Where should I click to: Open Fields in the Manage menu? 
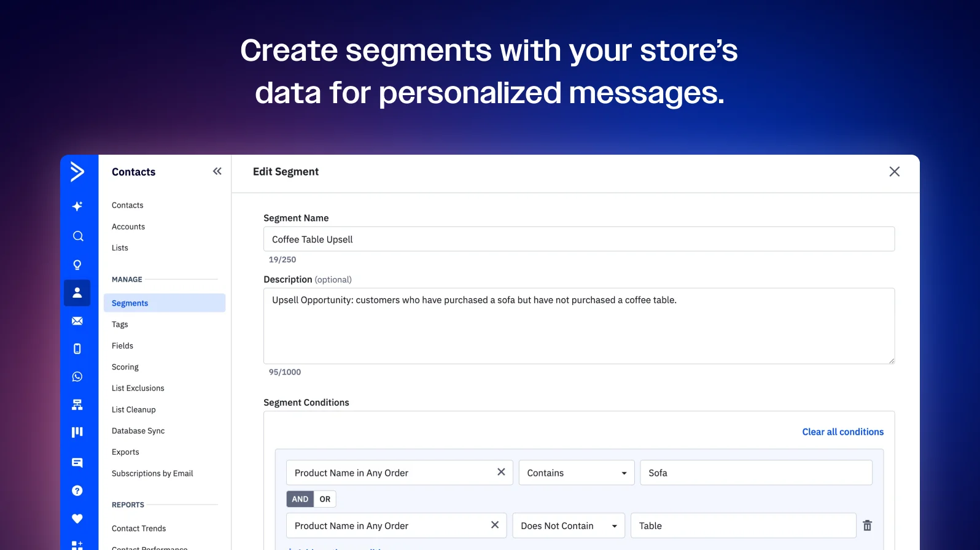[122, 346]
